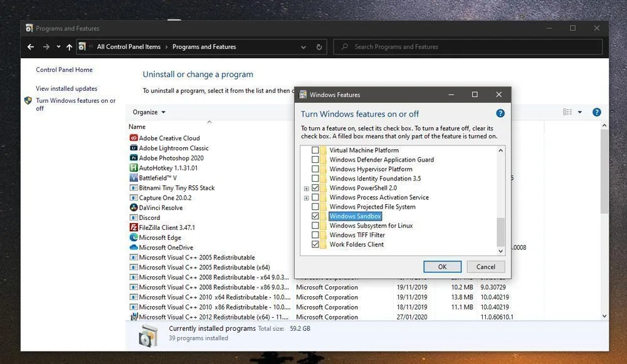The image size is (627, 364).
Task: Enable Windows Projected File System checkbox
Action: [315, 207]
